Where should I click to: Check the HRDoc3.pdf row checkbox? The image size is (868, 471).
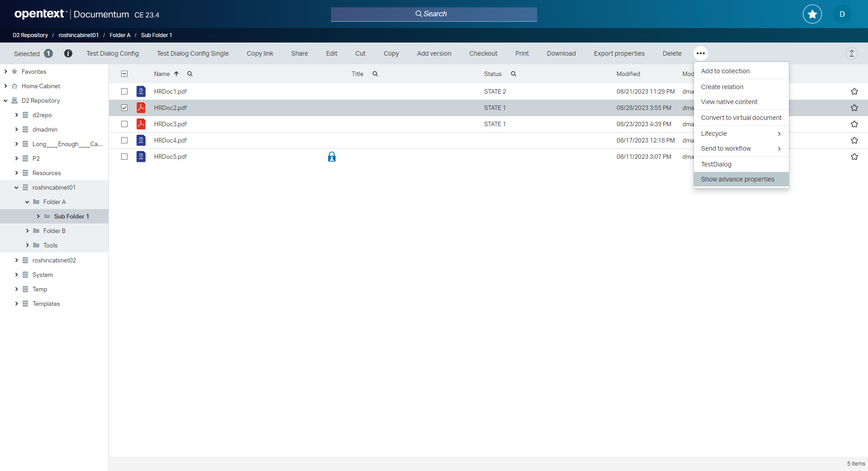(x=124, y=124)
